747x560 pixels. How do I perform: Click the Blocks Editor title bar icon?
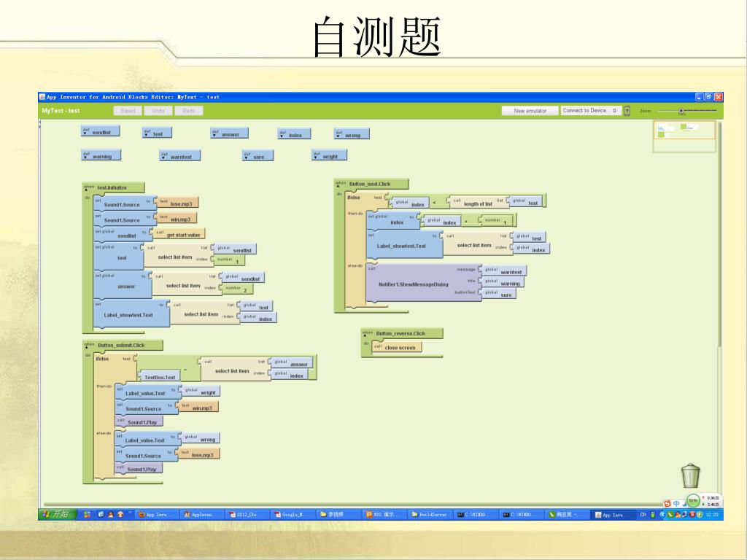click(x=42, y=97)
